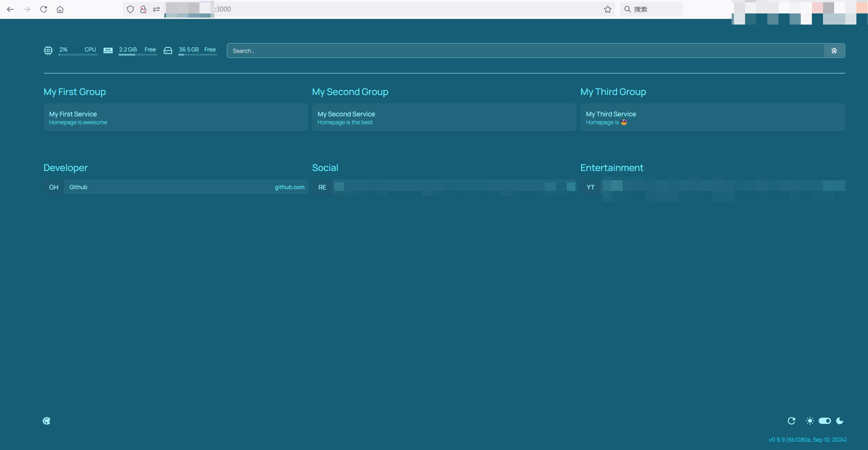Collapse the Developer bookmarks section
868x450 pixels.
(x=65, y=168)
